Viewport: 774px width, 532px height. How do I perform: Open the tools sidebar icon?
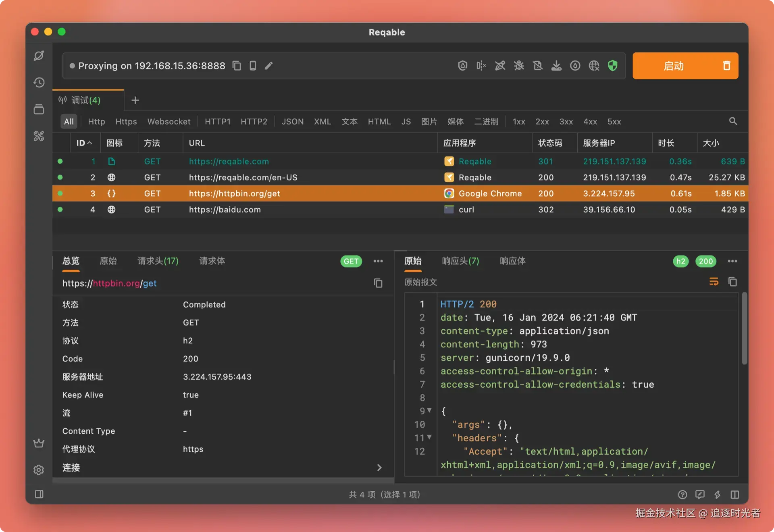point(39,136)
